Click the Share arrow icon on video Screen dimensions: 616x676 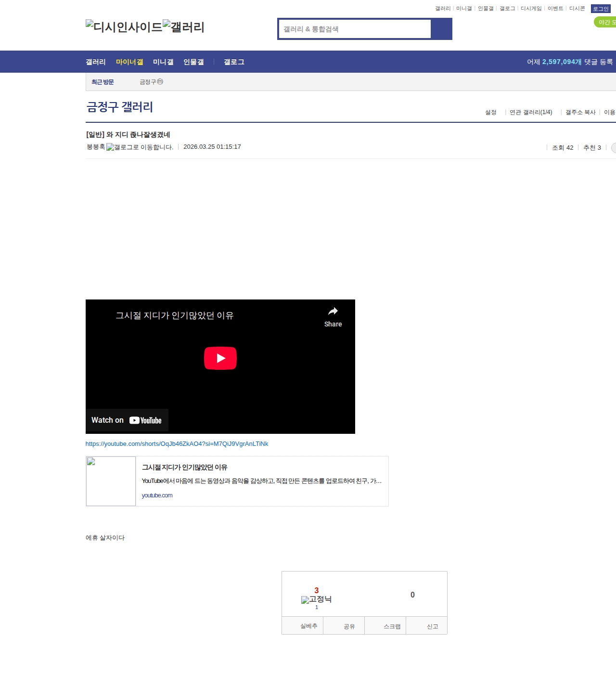pyautogui.click(x=333, y=312)
